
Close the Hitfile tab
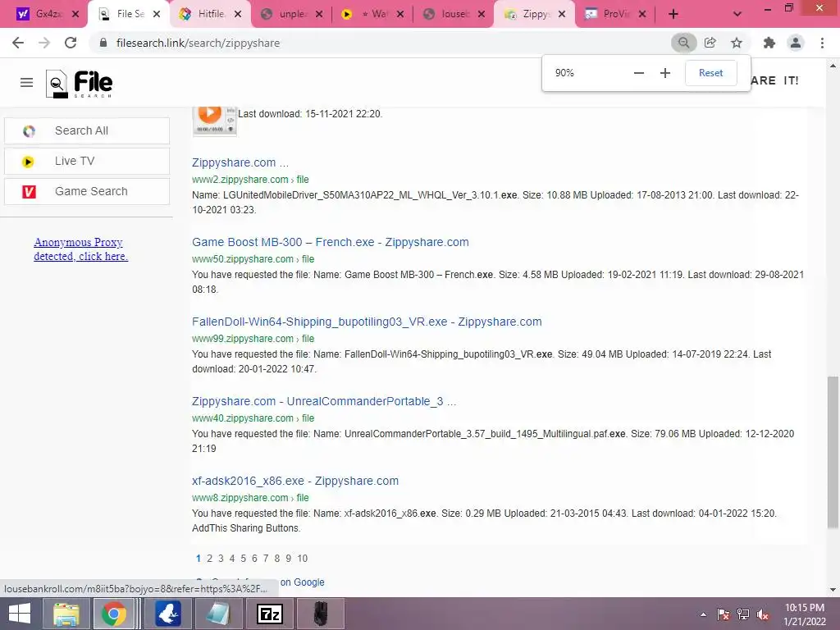[x=238, y=15]
